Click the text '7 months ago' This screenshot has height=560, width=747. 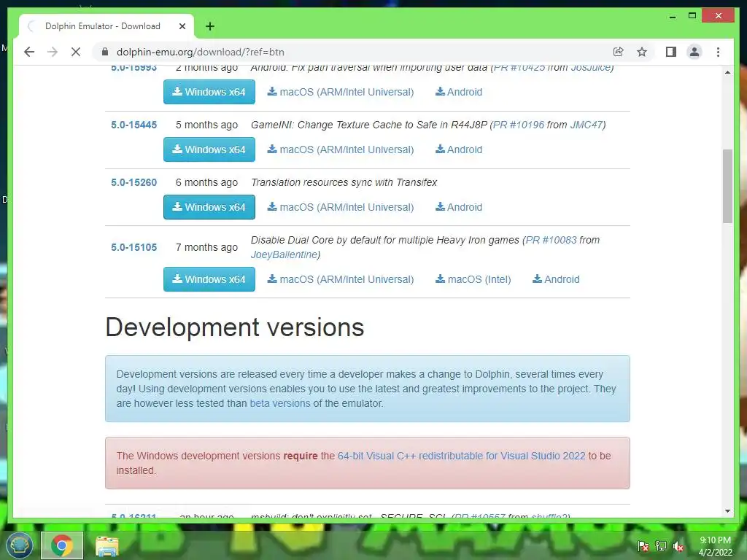(206, 247)
